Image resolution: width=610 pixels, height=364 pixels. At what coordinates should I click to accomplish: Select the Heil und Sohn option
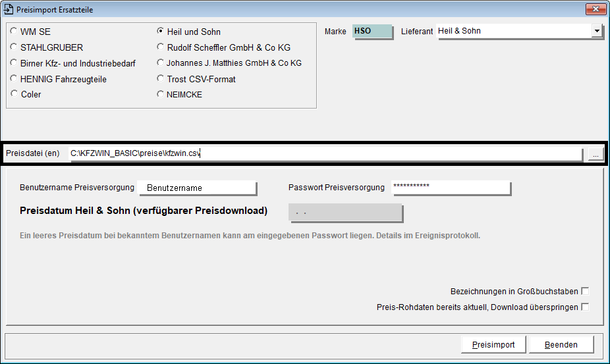coord(160,31)
